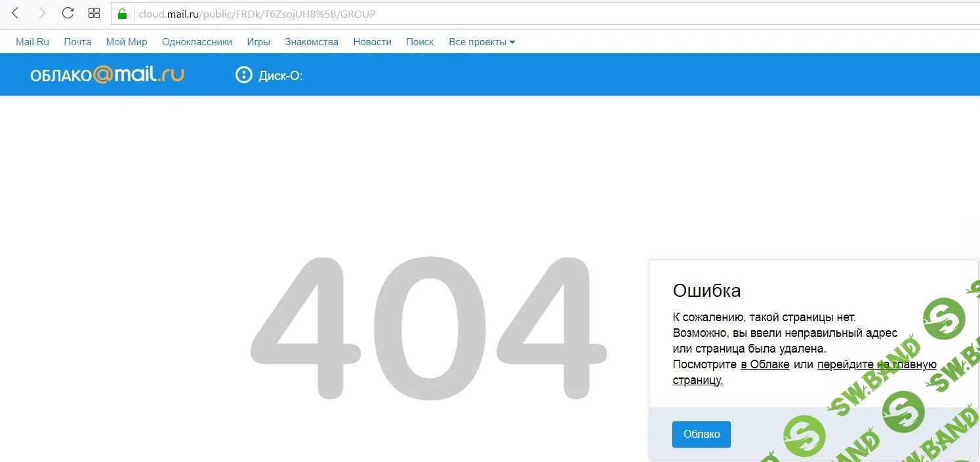Click the browser back arrow
Image resolution: width=980 pixels, height=462 pixels.
[16, 13]
